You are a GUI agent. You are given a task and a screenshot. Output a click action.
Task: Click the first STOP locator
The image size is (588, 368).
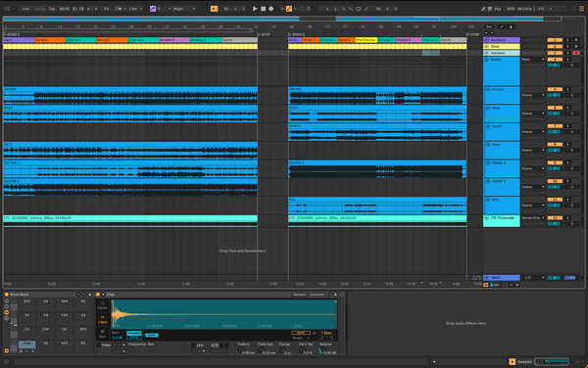pyautogui.click(x=264, y=34)
